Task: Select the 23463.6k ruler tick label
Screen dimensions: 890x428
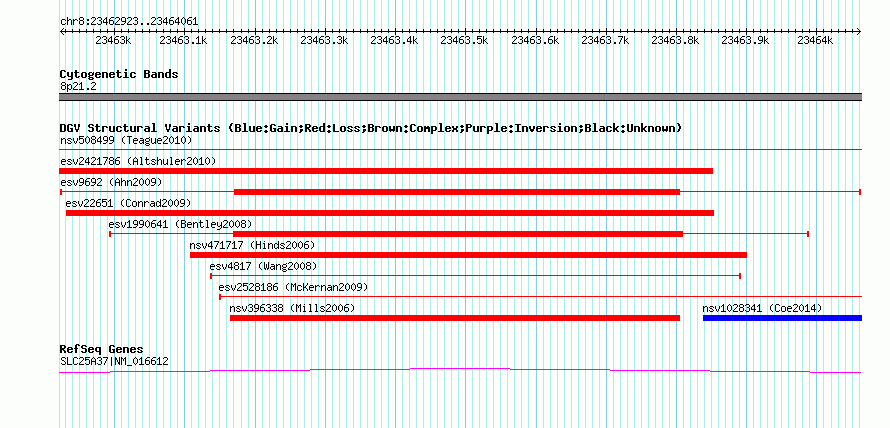Action: (535, 40)
